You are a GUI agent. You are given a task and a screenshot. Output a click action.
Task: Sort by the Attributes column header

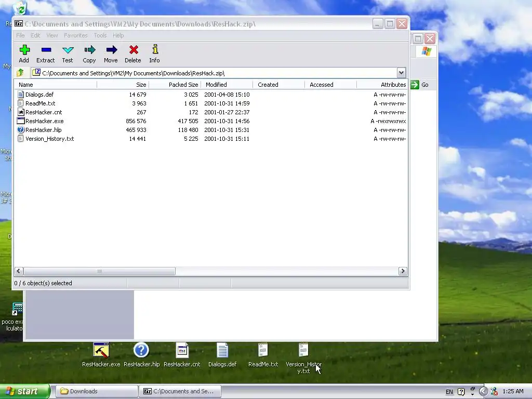coord(382,85)
